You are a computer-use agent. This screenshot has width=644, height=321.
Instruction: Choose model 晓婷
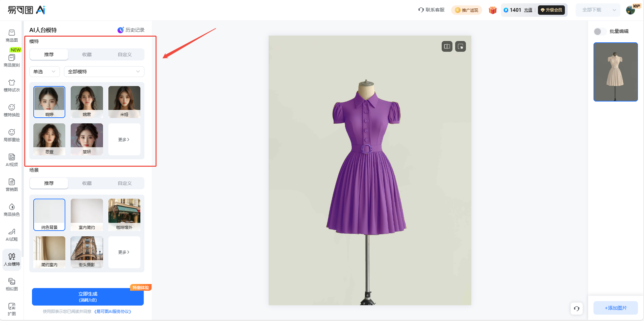pos(49,102)
